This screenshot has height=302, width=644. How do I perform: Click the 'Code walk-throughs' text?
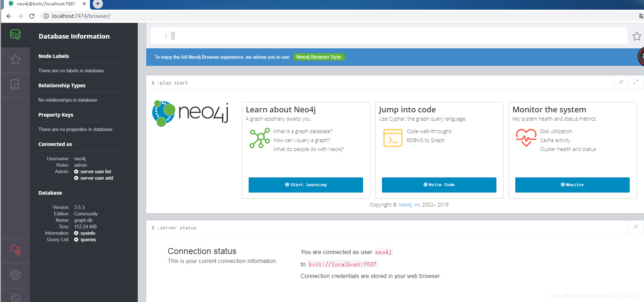(429, 131)
